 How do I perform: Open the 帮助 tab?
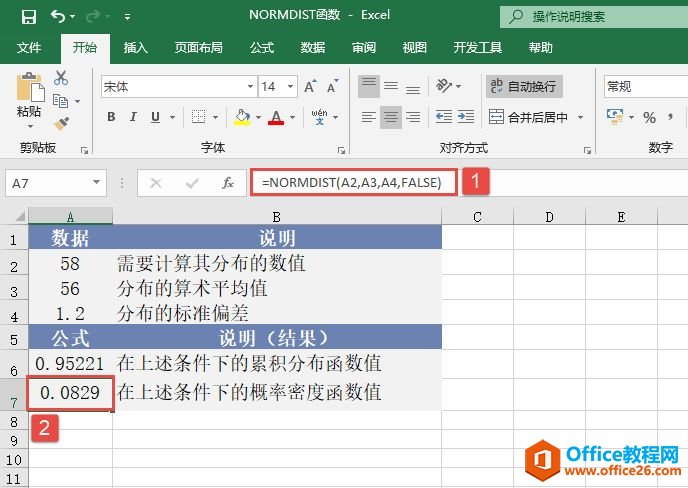click(x=540, y=47)
